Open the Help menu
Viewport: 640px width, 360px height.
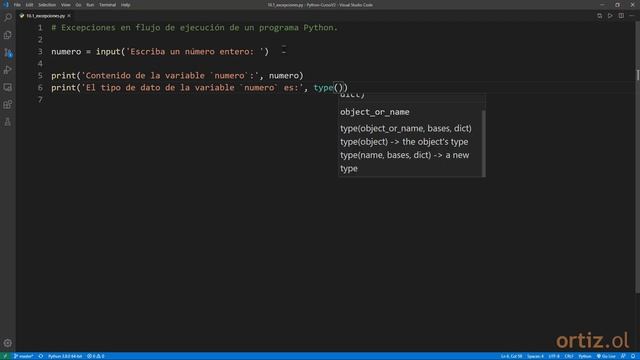click(125, 5)
